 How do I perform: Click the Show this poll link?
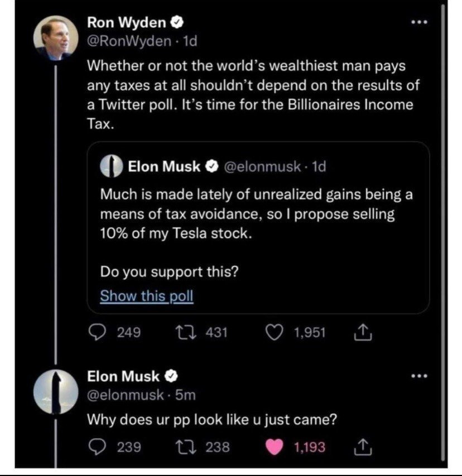point(146,296)
